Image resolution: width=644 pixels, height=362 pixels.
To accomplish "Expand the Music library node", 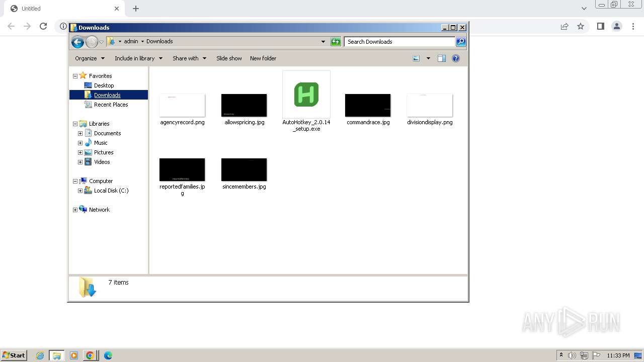I will click(x=80, y=143).
